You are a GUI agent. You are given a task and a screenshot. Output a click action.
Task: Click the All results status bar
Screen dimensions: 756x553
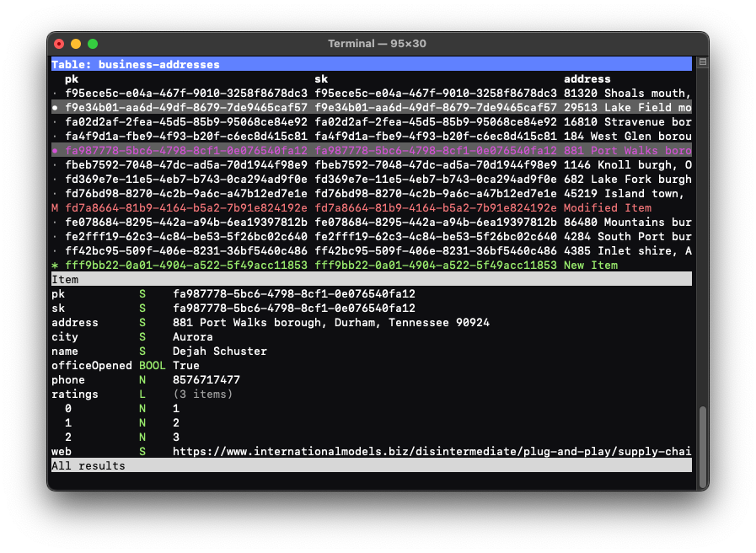pyautogui.click(x=88, y=466)
